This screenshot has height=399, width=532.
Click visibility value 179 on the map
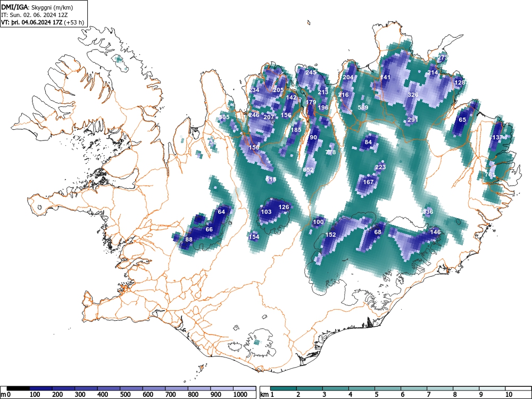point(311,102)
